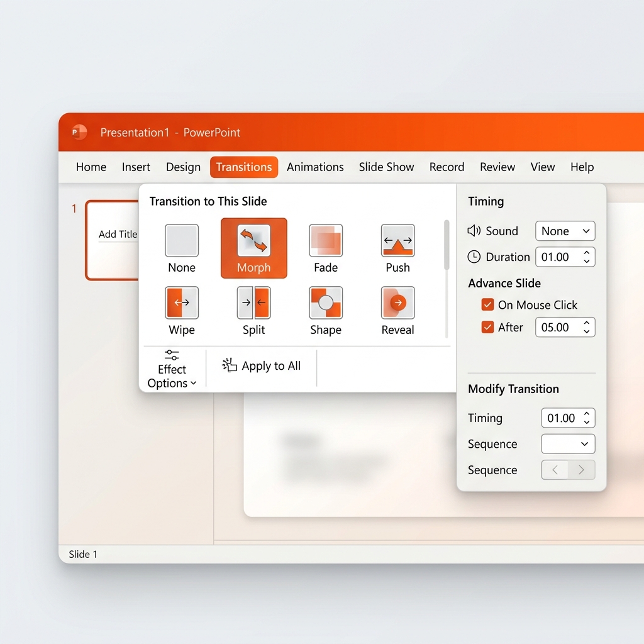Apply the Fade transition
Screen dimensions: 644x644
click(x=326, y=248)
